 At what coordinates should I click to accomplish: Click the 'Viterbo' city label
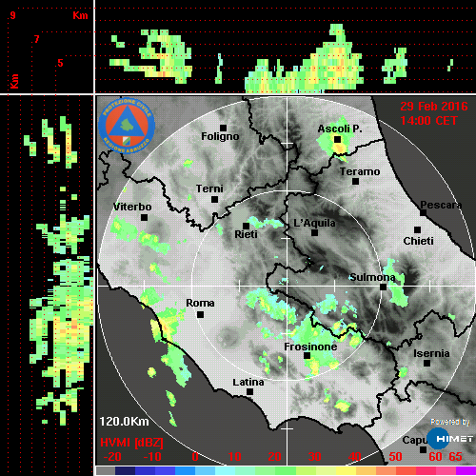click(132, 207)
